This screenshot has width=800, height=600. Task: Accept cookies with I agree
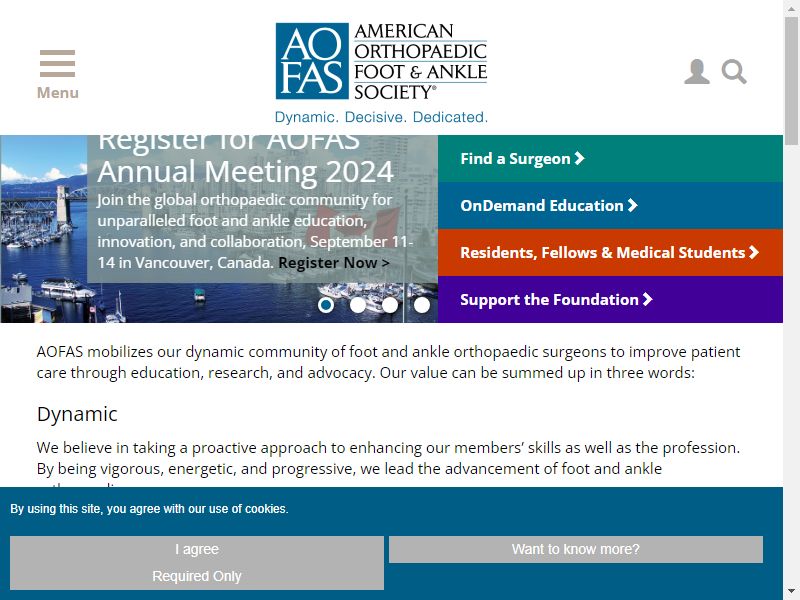pyautogui.click(x=197, y=549)
